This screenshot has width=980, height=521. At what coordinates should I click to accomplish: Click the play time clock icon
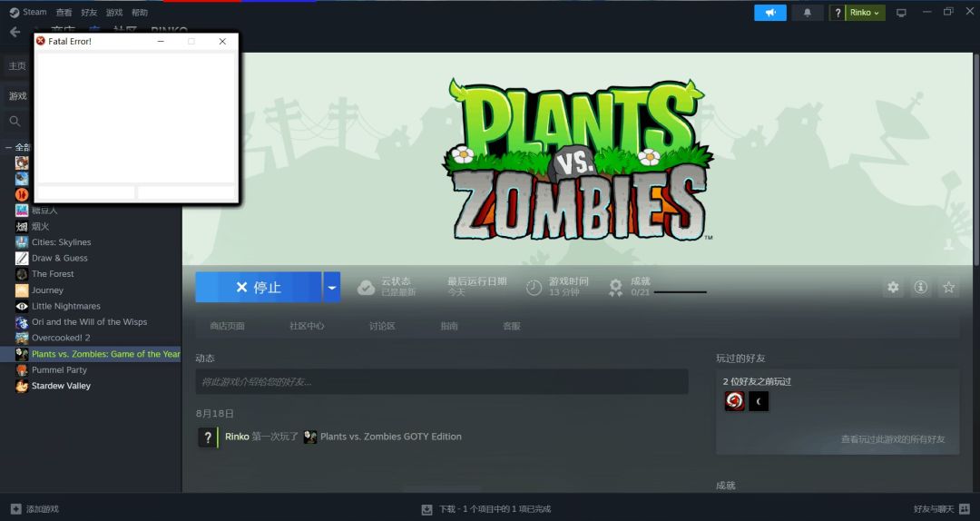[534, 288]
